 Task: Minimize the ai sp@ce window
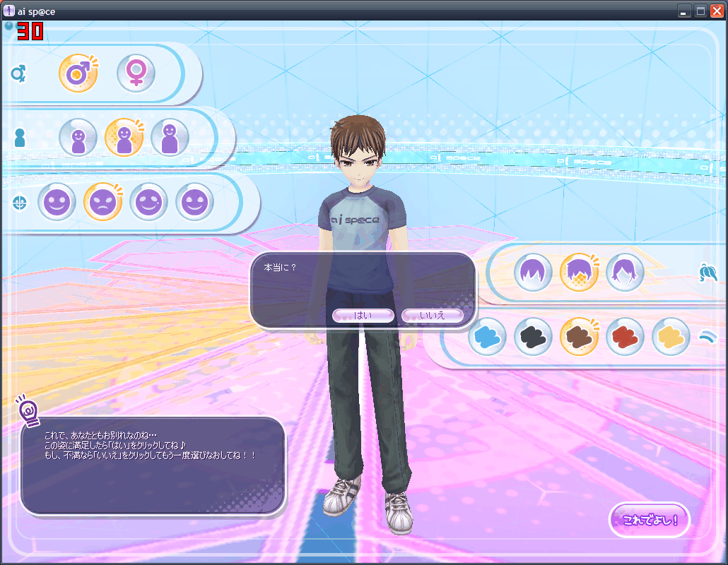point(683,11)
